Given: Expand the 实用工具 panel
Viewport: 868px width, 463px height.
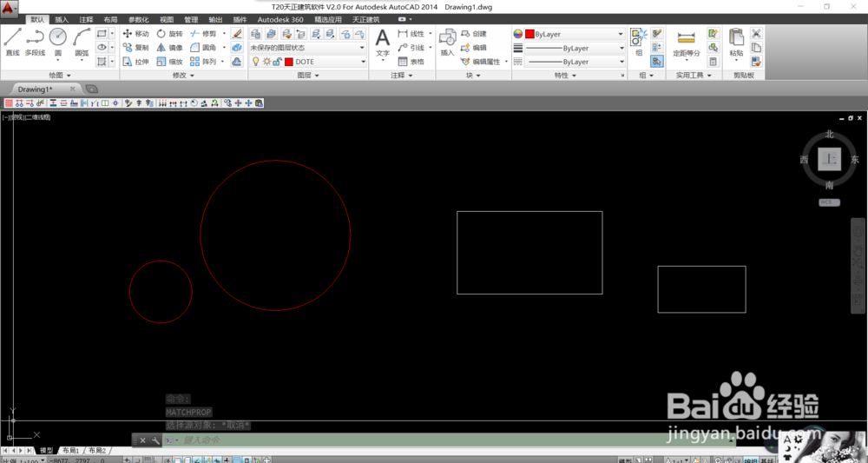Looking at the screenshot, I should [x=693, y=76].
